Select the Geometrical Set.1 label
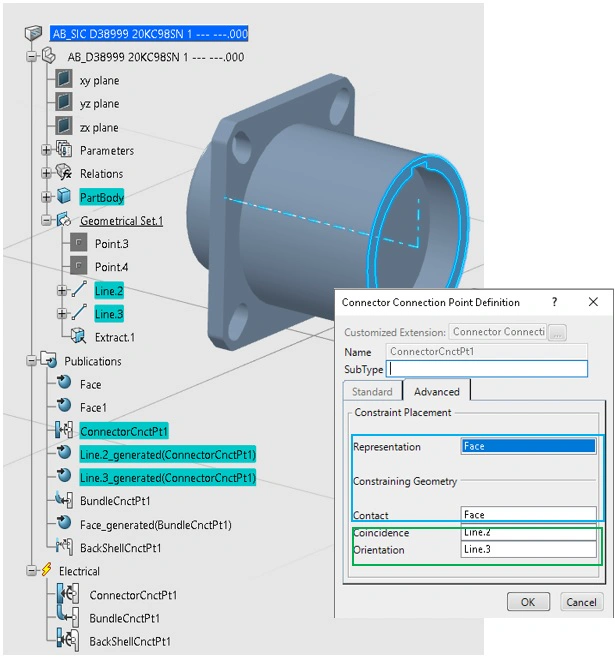Viewport: 615px width, 657px height. tap(121, 220)
